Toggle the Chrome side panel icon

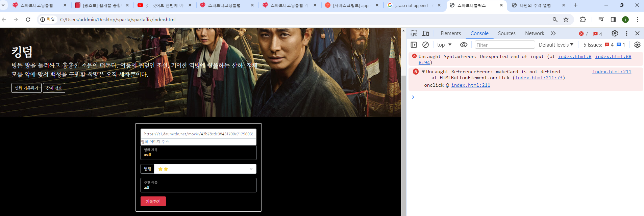(x=613, y=20)
